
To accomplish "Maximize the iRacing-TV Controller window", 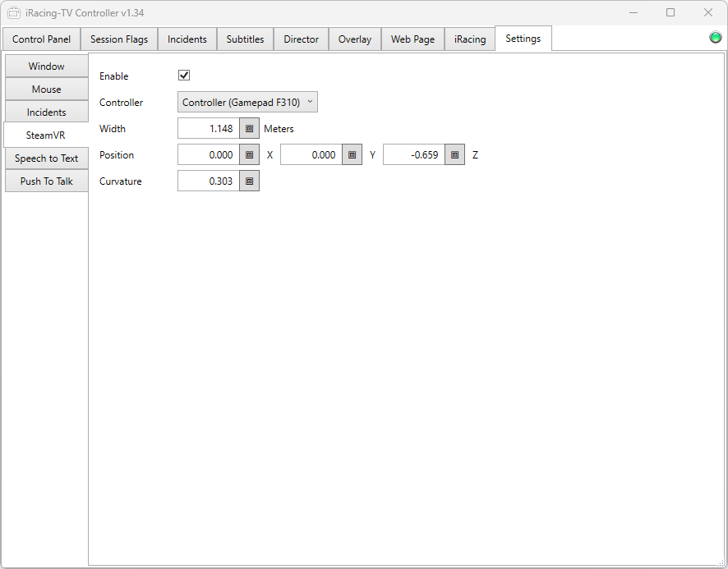I will (x=670, y=12).
